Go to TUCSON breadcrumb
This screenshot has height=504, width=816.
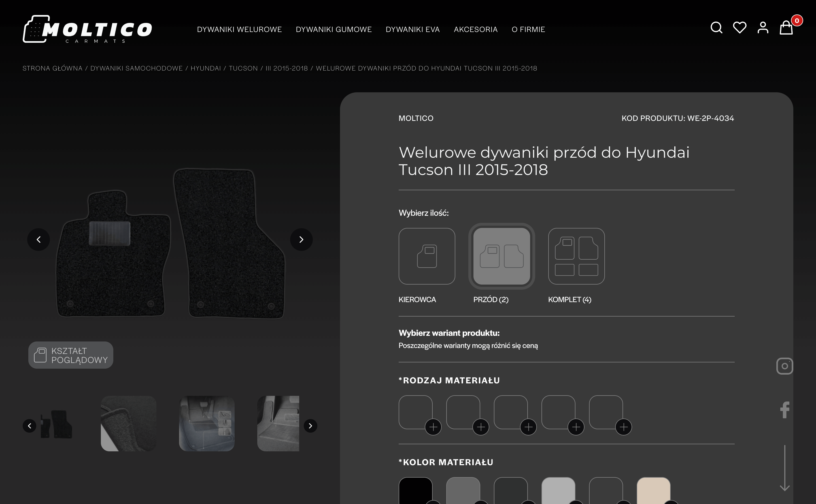coord(243,68)
